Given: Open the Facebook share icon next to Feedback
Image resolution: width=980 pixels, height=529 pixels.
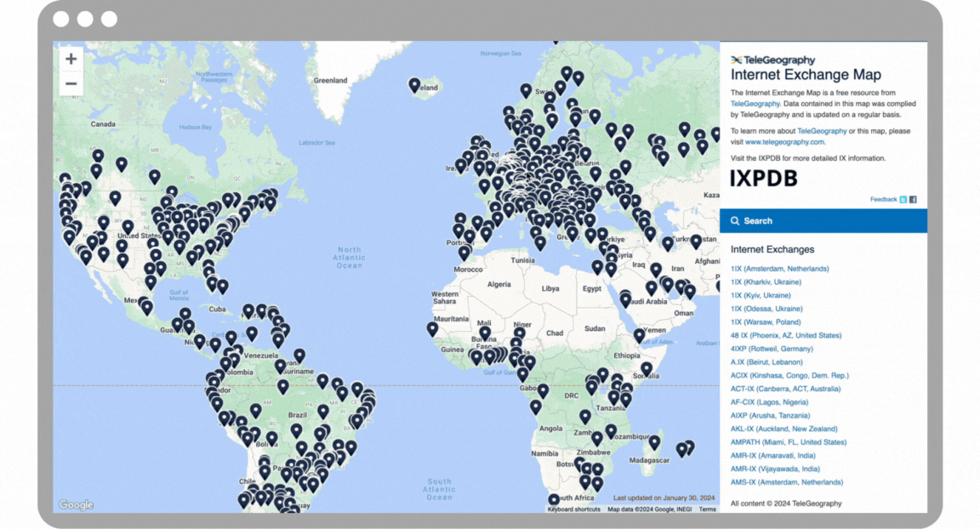Looking at the screenshot, I should pos(912,199).
